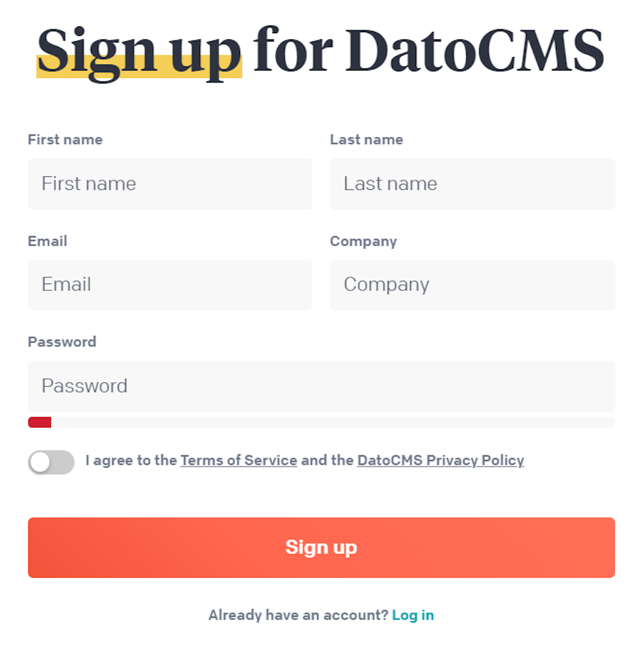
Task: Open the Terms of Service link
Action: tap(239, 460)
